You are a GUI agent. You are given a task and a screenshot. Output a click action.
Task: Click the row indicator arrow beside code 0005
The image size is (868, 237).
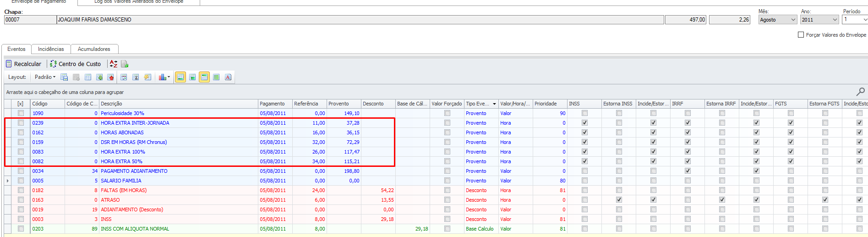point(8,181)
